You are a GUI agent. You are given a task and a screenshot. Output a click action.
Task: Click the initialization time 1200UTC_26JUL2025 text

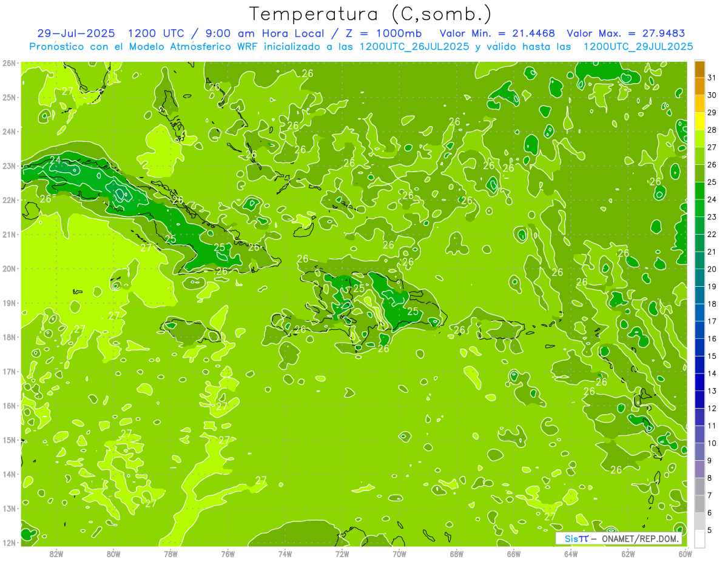(414, 47)
